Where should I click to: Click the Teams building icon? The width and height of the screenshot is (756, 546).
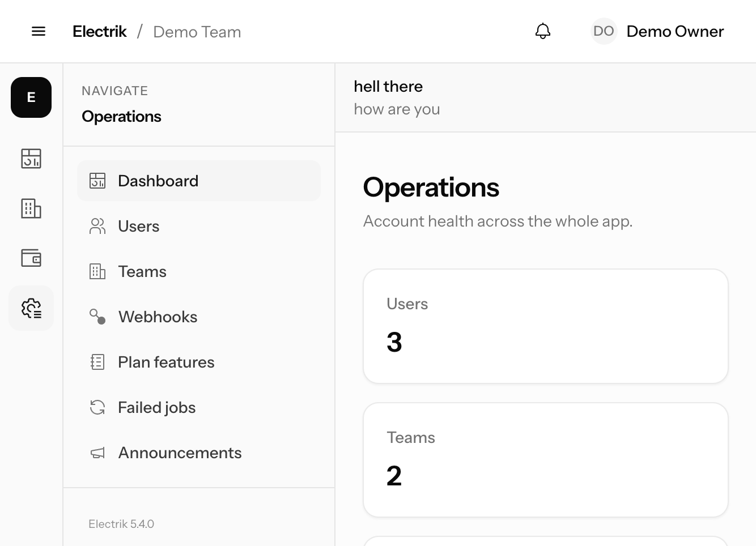point(97,271)
